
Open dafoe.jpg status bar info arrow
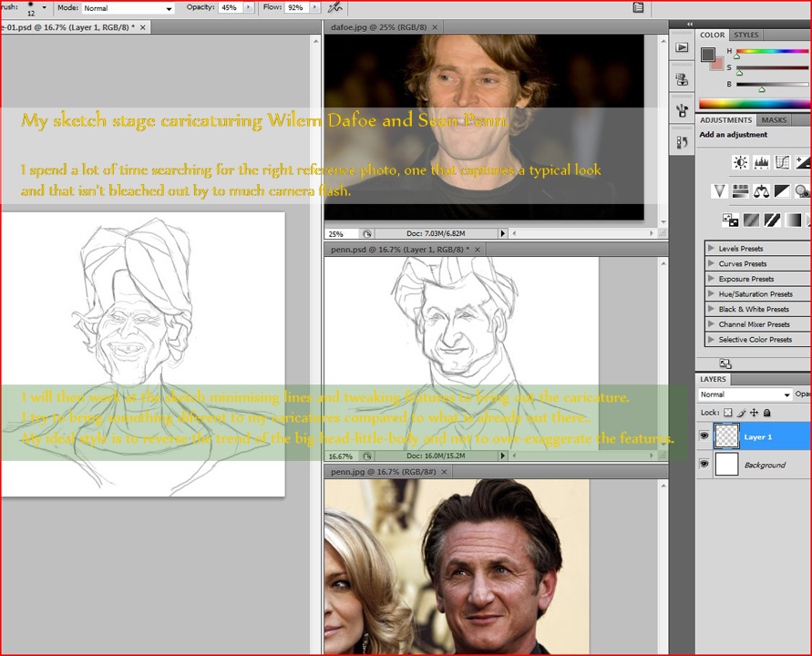point(502,234)
